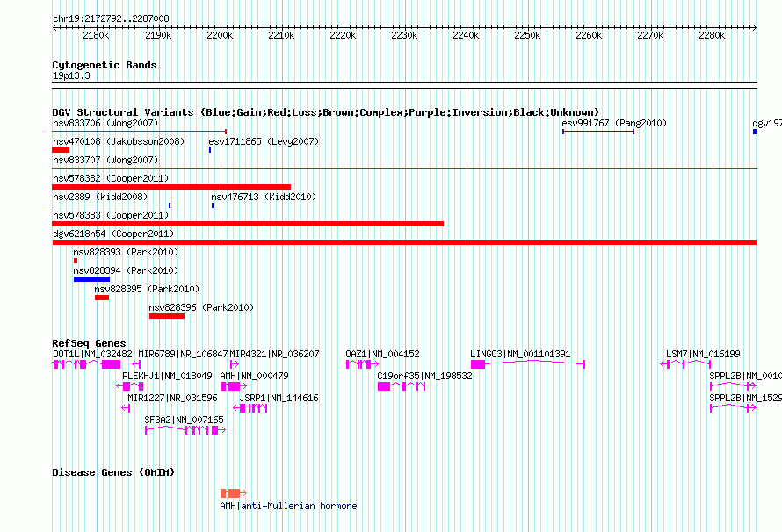Open the LINGO3|NM_001101391 gene label
782x532 pixels.
tap(520, 354)
